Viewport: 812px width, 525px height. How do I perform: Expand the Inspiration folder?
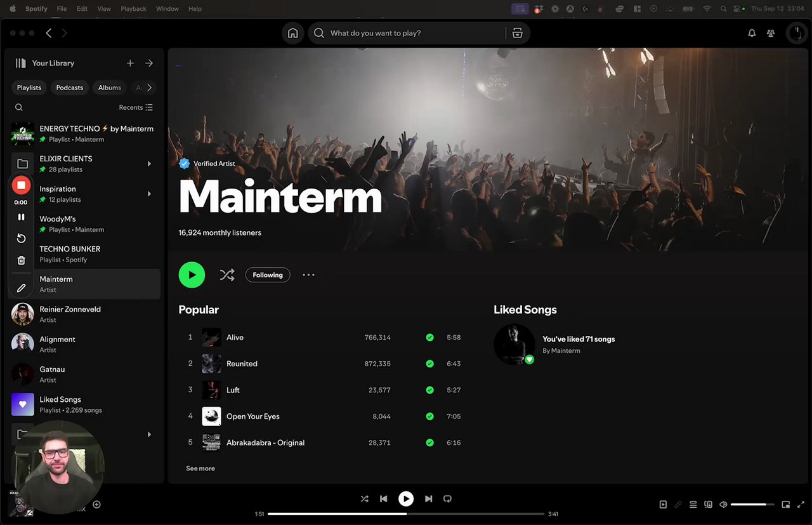click(x=149, y=194)
